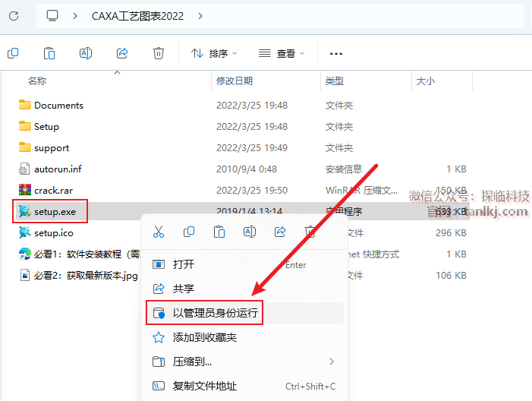Select the 必看1 软件安装教程 shortcut
The image size is (532, 401).
pos(87,254)
